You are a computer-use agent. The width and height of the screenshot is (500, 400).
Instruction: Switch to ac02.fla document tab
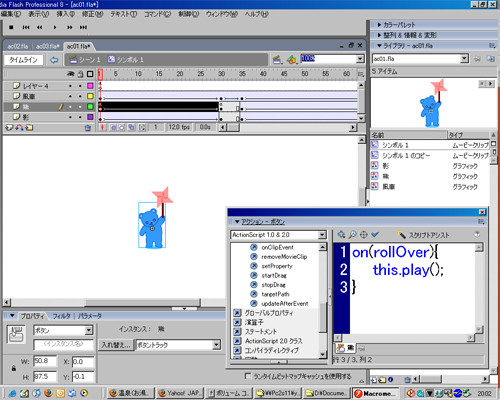[x=17, y=46]
